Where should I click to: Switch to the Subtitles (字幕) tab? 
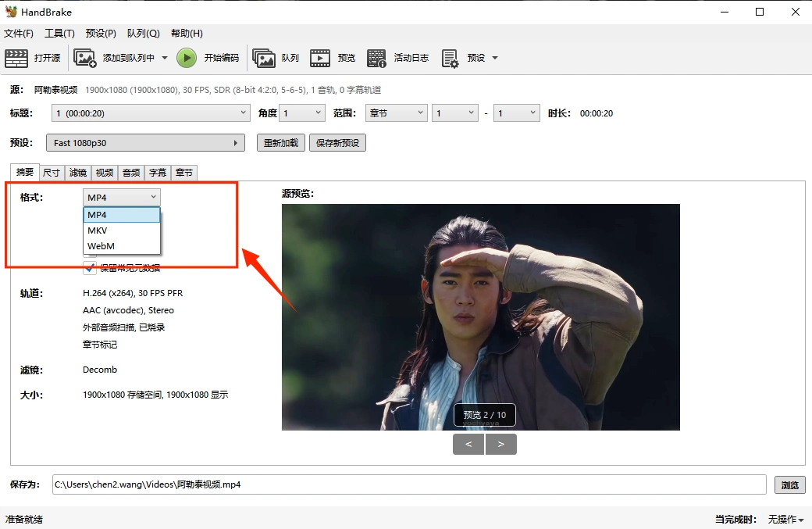point(158,173)
